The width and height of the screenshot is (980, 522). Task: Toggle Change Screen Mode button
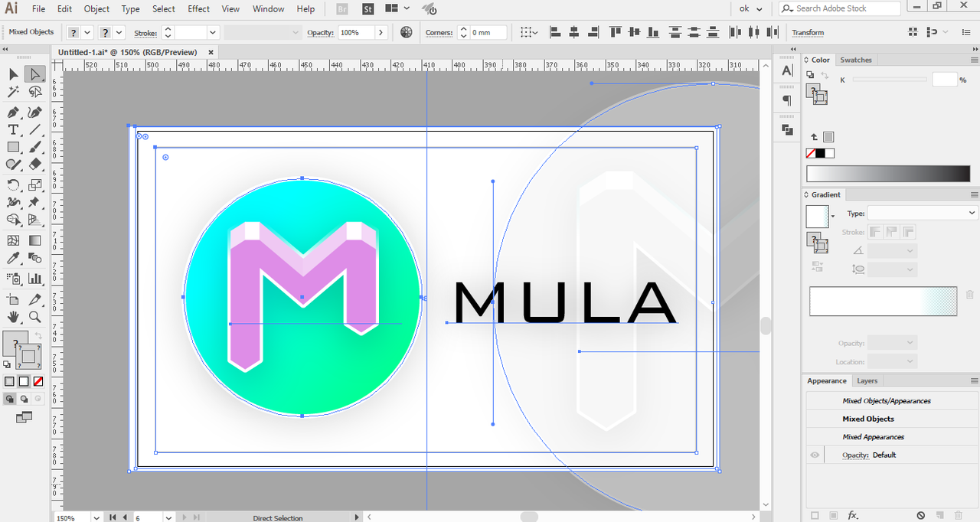(x=24, y=417)
